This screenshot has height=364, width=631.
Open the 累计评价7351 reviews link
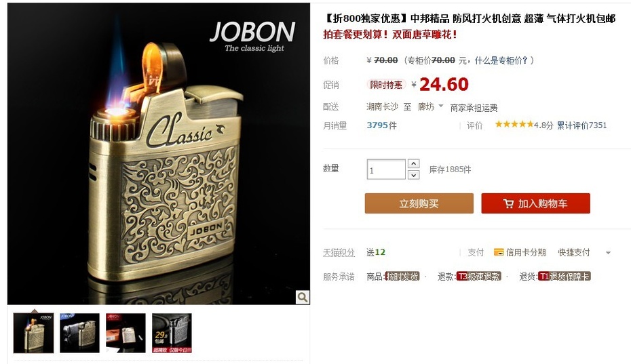pyautogui.click(x=581, y=125)
